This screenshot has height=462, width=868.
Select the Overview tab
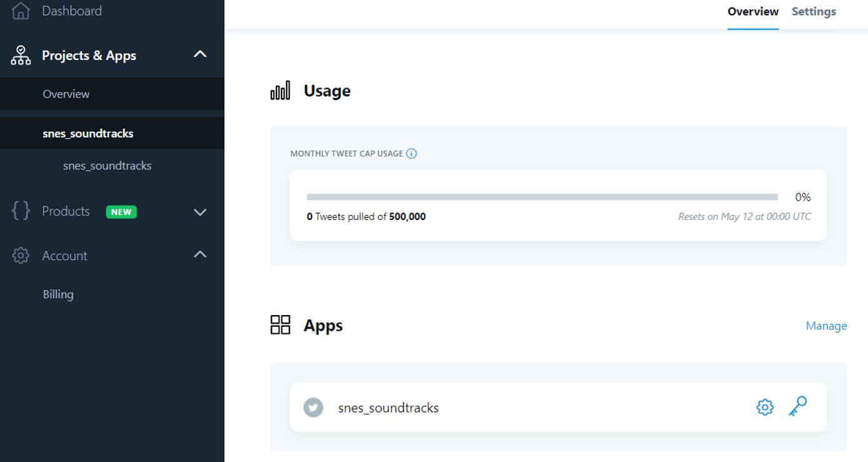[x=753, y=11]
